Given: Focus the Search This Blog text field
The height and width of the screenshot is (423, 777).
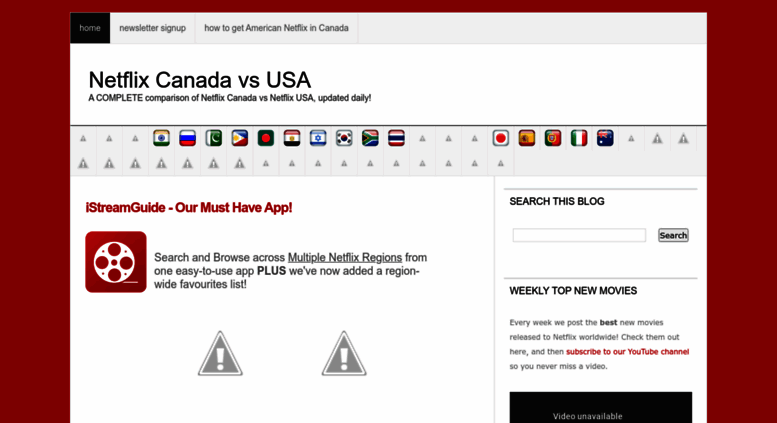Looking at the screenshot, I should pyautogui.click(x=579, y=236).
